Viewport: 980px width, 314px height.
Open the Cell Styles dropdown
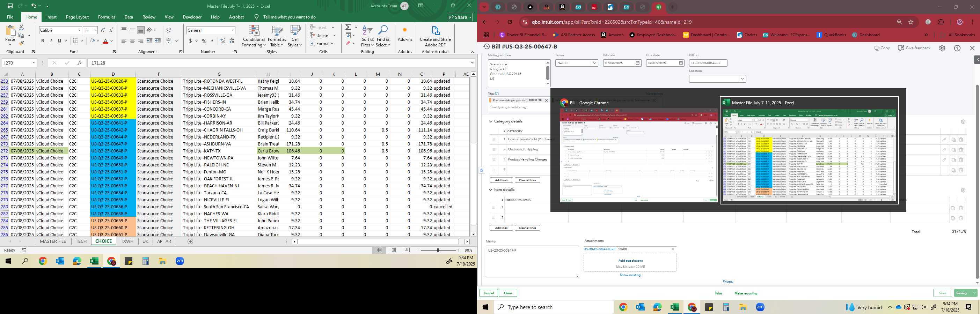(x=295, y=37)
